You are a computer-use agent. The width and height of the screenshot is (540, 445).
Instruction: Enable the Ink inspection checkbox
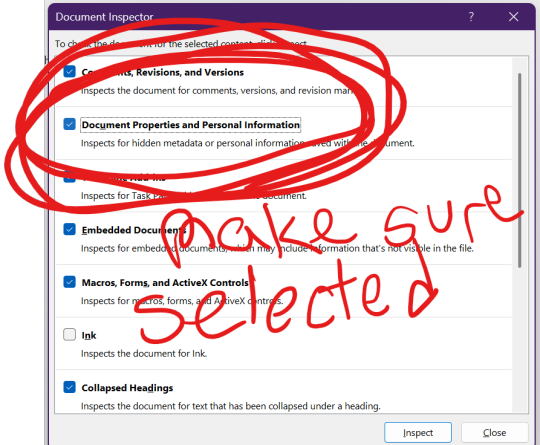(70, 334)
